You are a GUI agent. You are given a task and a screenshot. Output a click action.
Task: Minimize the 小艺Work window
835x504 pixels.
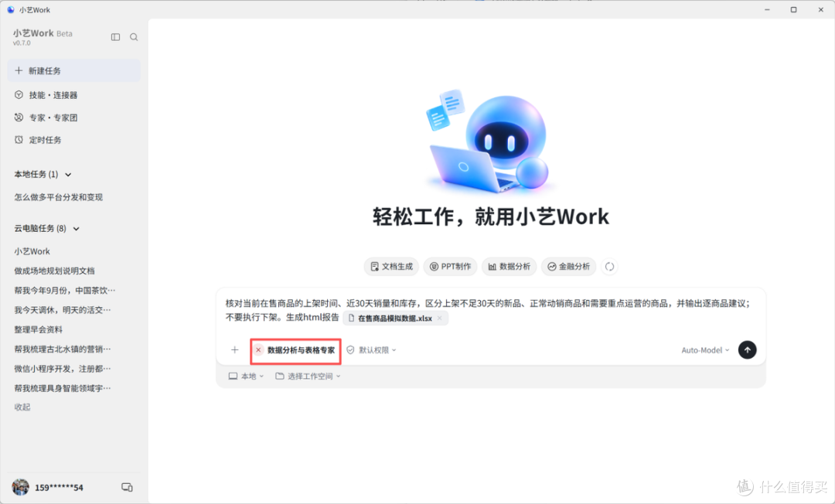(768, 9)
